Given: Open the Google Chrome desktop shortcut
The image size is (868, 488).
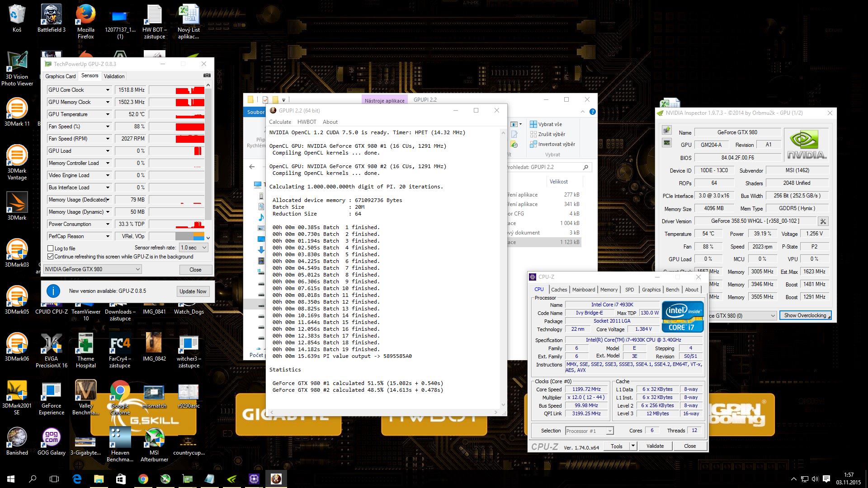Looking at the screenshot, I should 120,397.
